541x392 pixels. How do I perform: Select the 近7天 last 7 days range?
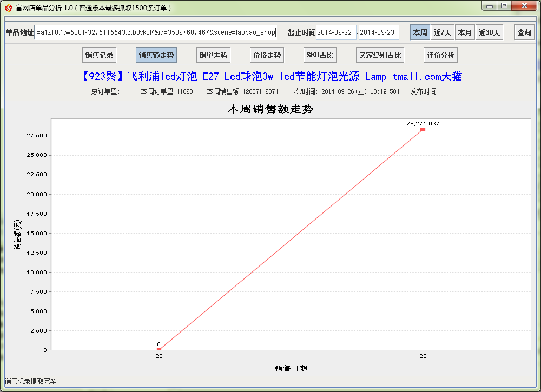(442, 32)
